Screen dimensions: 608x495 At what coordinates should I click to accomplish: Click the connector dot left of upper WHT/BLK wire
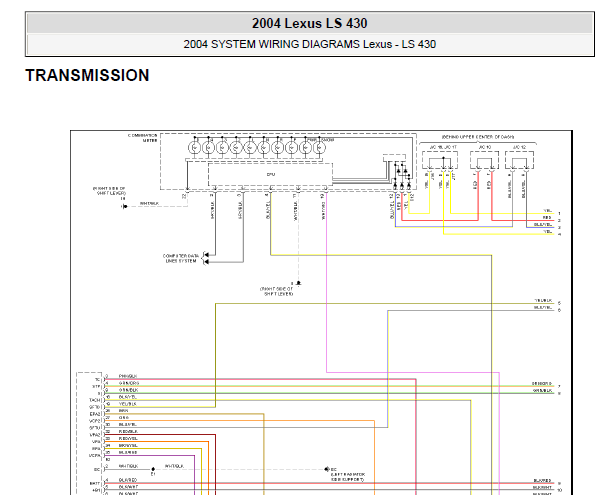125,206
